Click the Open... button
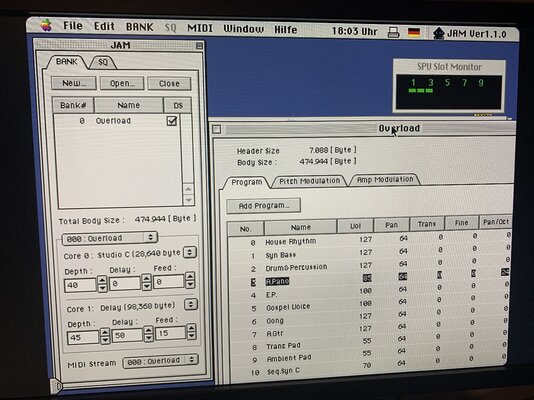Viewport: 534px width, 400px height. pos(122,83)
